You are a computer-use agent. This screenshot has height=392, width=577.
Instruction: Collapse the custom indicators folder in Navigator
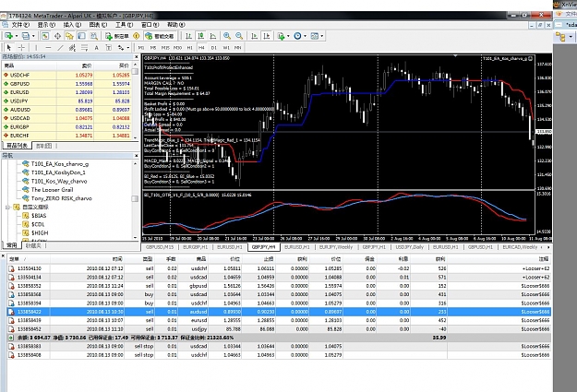(x=7, y=208)
